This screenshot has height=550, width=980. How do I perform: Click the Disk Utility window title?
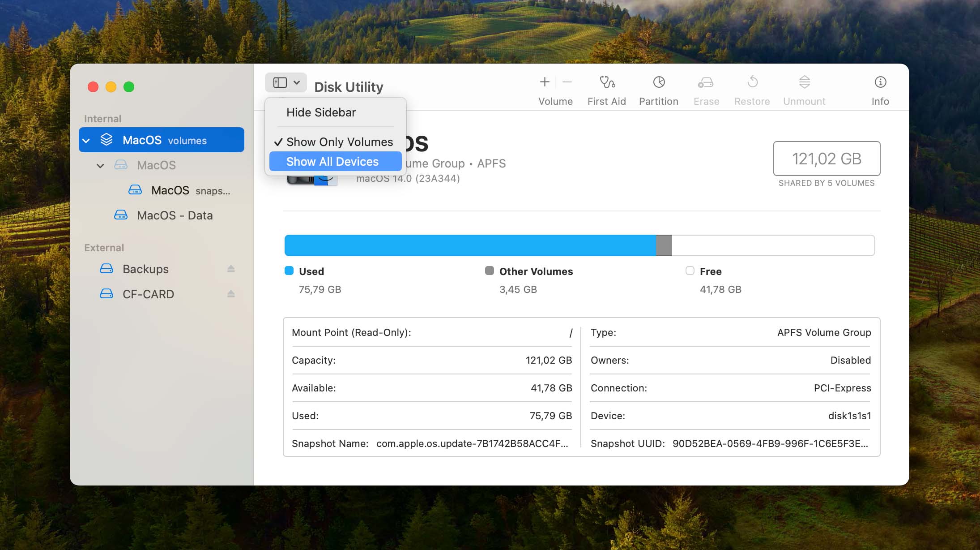(x=349, y=87)
